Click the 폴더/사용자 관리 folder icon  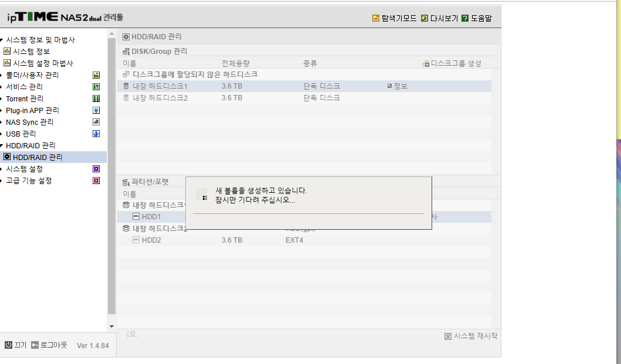point(96,75)
